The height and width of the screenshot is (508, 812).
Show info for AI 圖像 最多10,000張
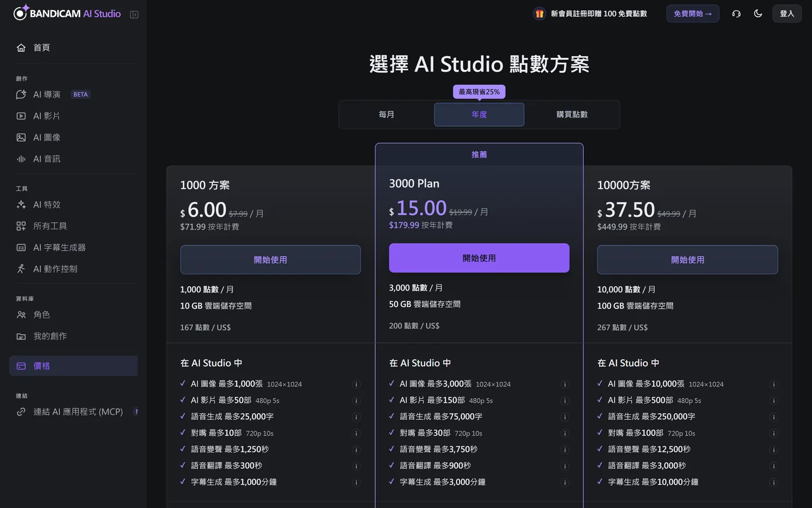click(x=774, y=385)
